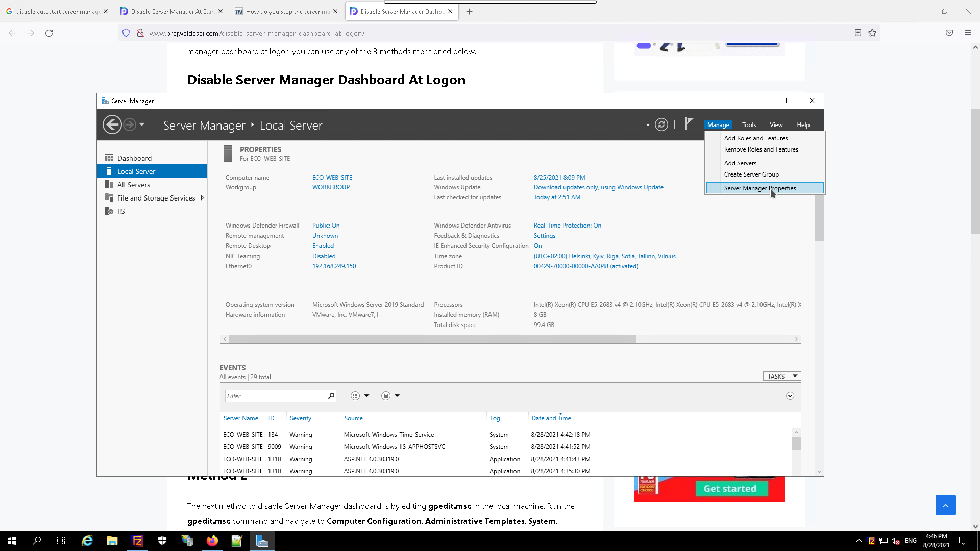Click the Remote Desktop Enabled link

coord(323,246)
